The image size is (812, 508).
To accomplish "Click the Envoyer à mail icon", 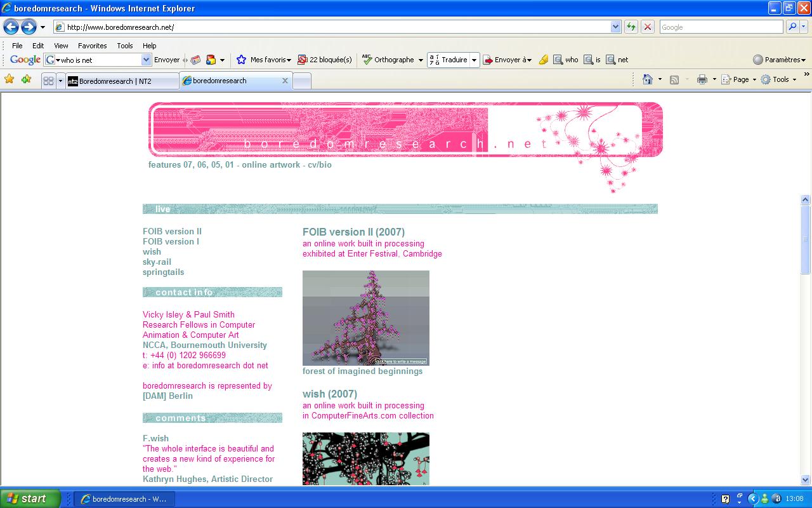I will [x=488, y=60].
